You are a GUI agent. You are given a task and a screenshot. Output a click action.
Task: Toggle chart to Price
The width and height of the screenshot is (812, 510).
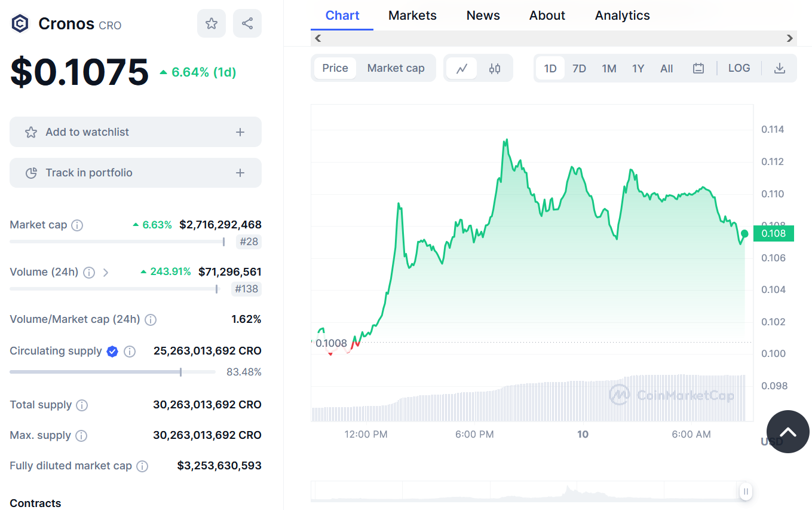point(335,68)
